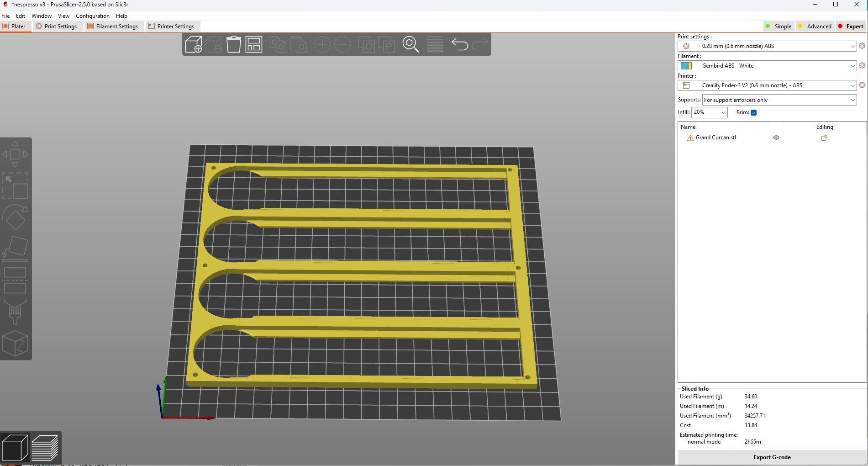Add an instance with the plus icon
The width and height of the screenshot is (868, 466).
pyautogui.click(x=322, y=44)
